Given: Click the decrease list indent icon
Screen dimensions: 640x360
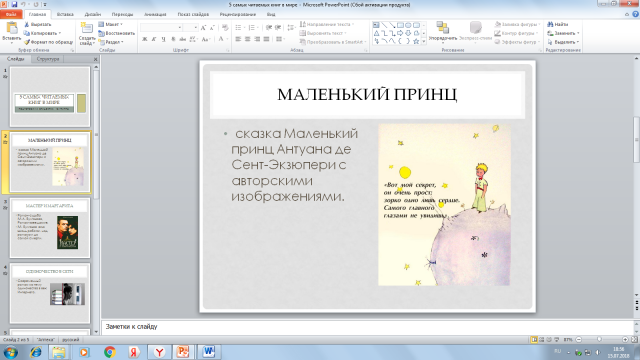Looking at the screenshot, I should point(269,28).
